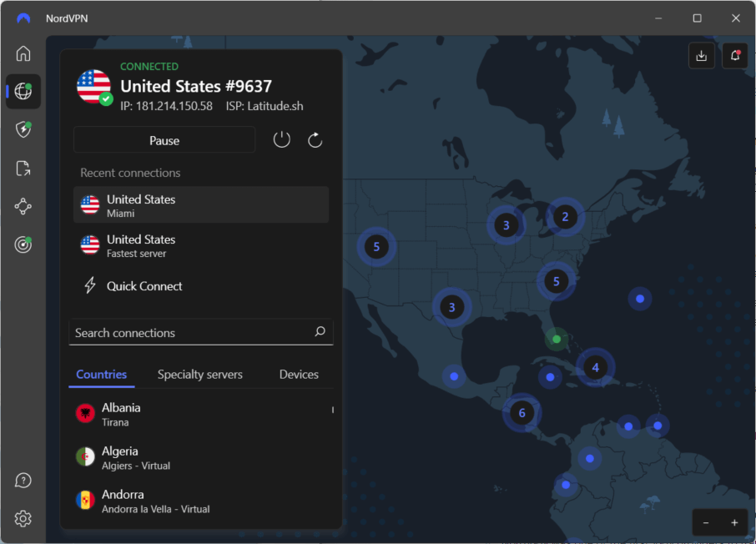Screen dimensions: 756x544
Task: Open the Home page in sidebar
Action: 23,53
